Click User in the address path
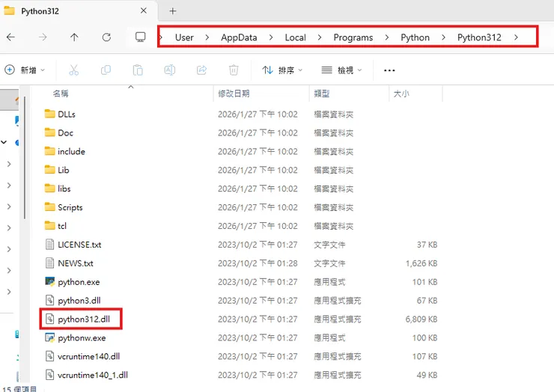 184,37
